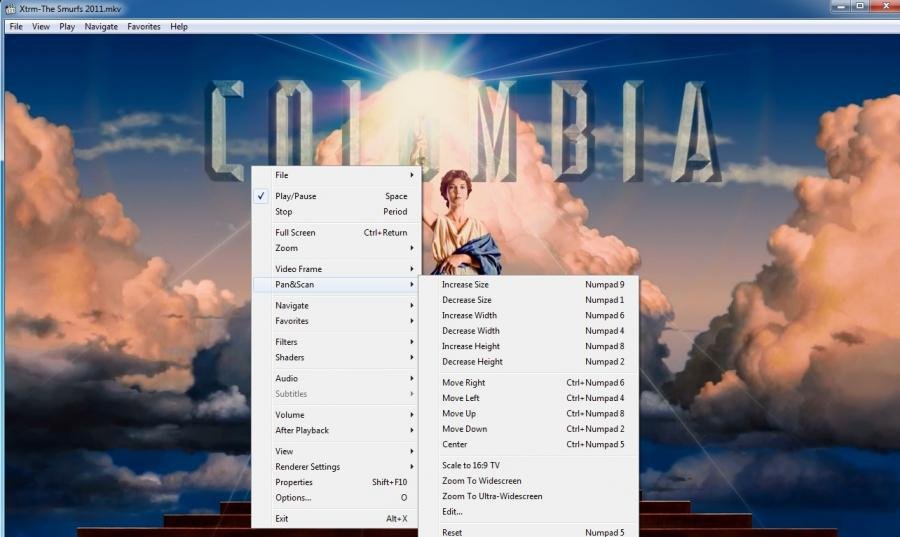Choose Zoom To Ultra-Widescreen
Viewport: 900px width, 537px height.
click(529, 496)
